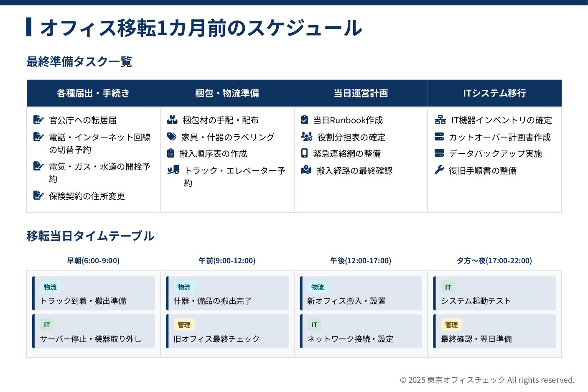Click the truck icon beside トラック・エレベーター予約
The width and height of the screenshot is (588, 392).
[x=173, y=171]
